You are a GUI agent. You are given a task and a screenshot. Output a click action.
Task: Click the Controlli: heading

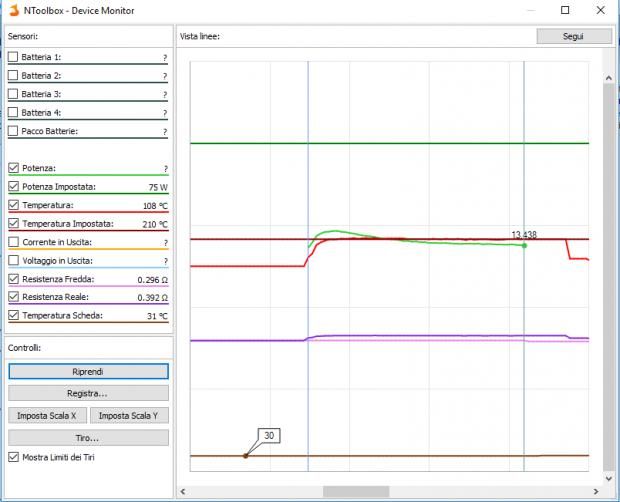pyautogui.click(x=25, y=348)
